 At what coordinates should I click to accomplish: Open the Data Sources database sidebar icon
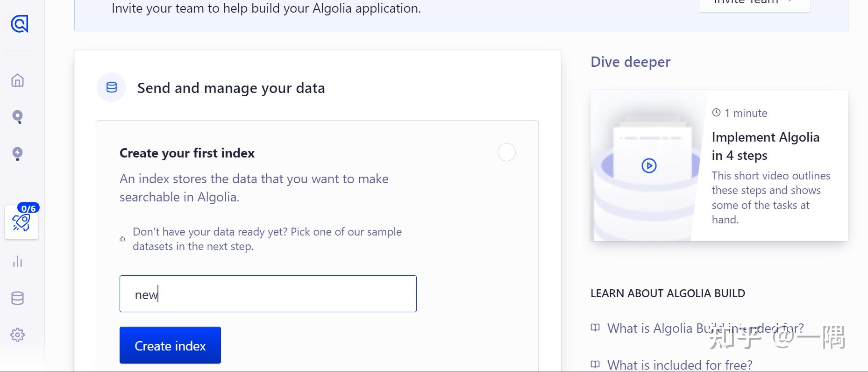pos(18,298)
